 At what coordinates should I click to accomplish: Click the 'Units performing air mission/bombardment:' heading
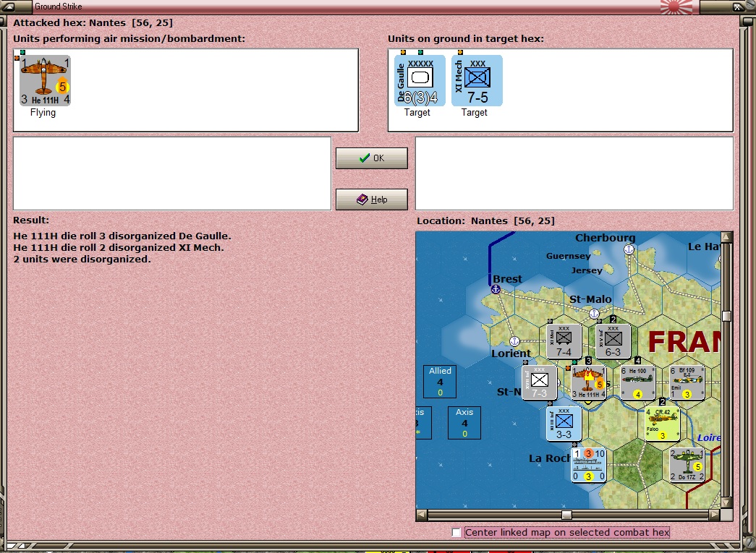coord(129,38)
